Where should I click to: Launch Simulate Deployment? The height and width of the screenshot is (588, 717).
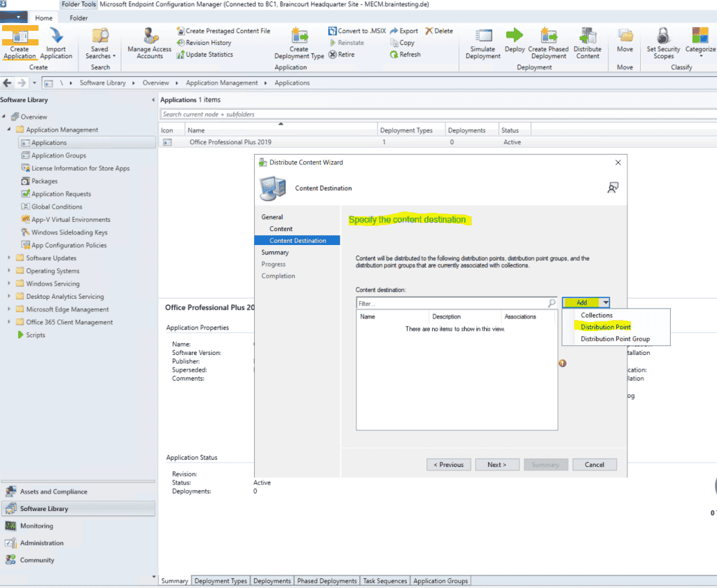point(482,41)
